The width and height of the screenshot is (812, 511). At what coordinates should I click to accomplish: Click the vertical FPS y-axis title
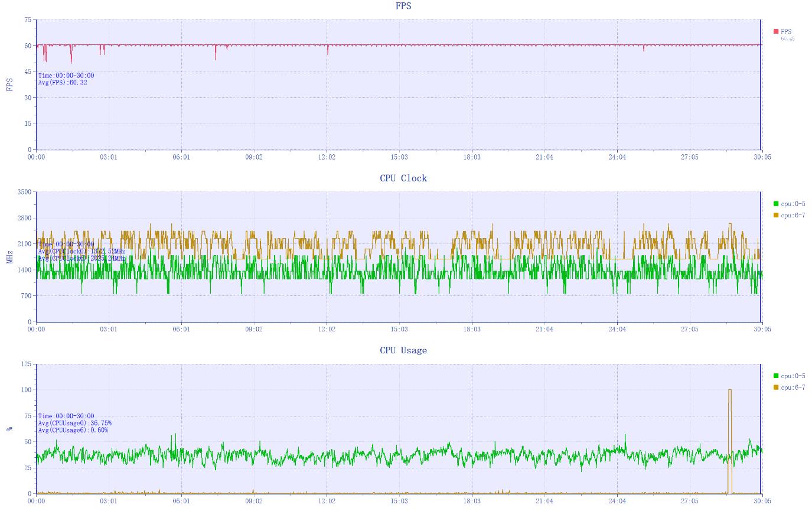click(x=9, y=85)
